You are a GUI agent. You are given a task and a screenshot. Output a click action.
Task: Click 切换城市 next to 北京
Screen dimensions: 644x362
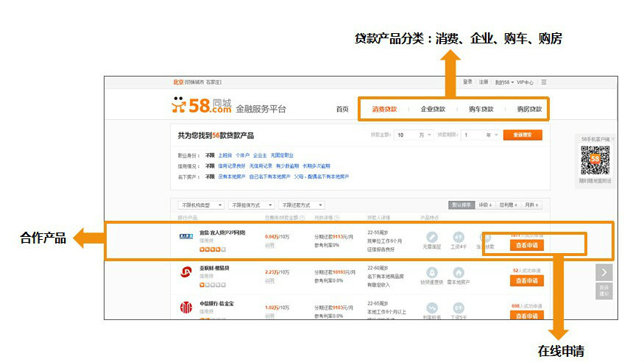click(195, 82)
